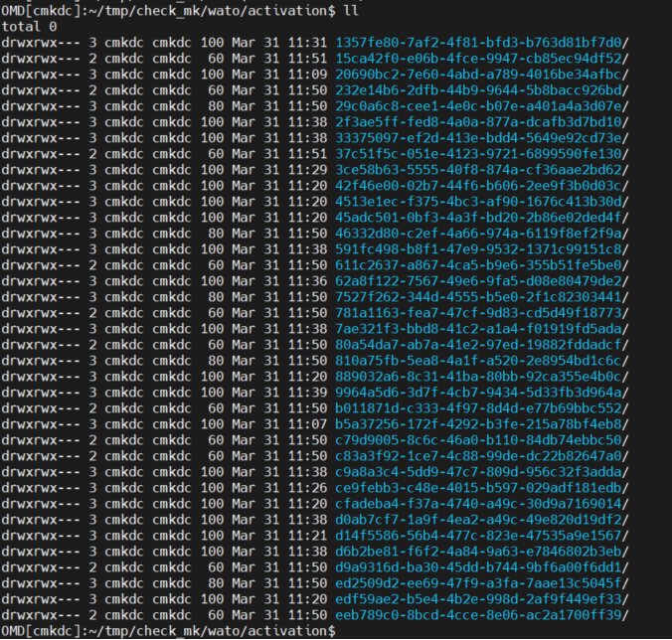Click directory name starting with cfadeba4
This screenshot has width=672, height=640.
[x=481, y=503]
